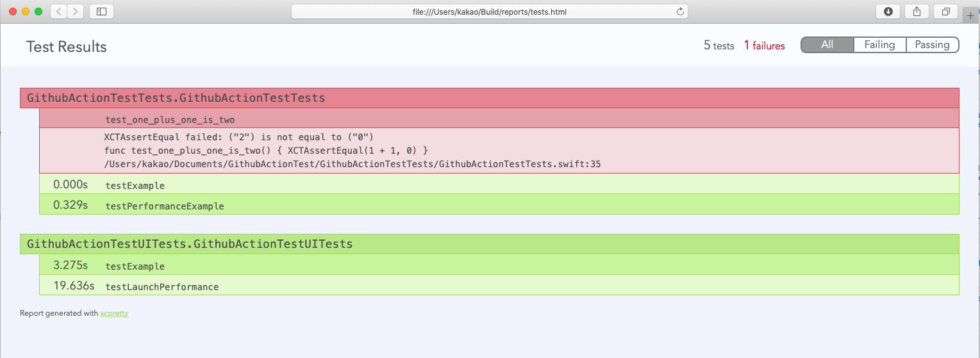Zoom the Safari window with green button

click(38, 12)
